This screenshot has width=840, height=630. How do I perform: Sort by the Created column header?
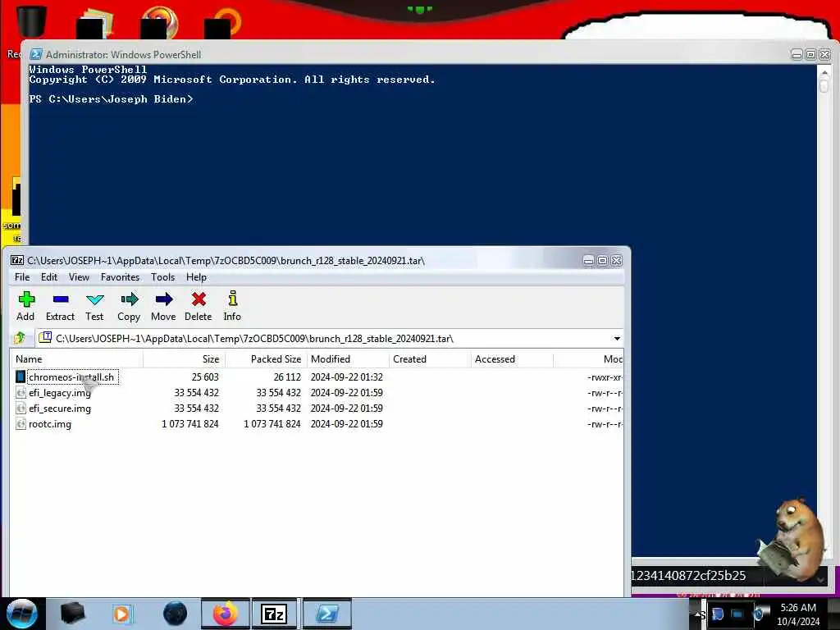pos(430,359)
